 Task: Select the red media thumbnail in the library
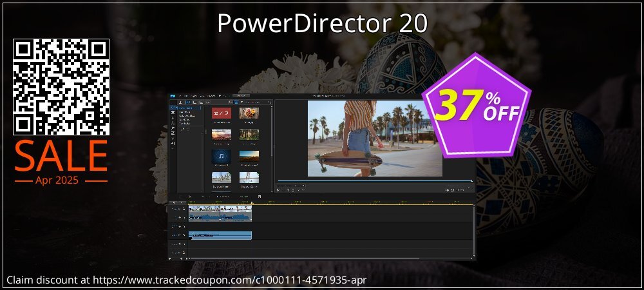click(x=222, y=113)
